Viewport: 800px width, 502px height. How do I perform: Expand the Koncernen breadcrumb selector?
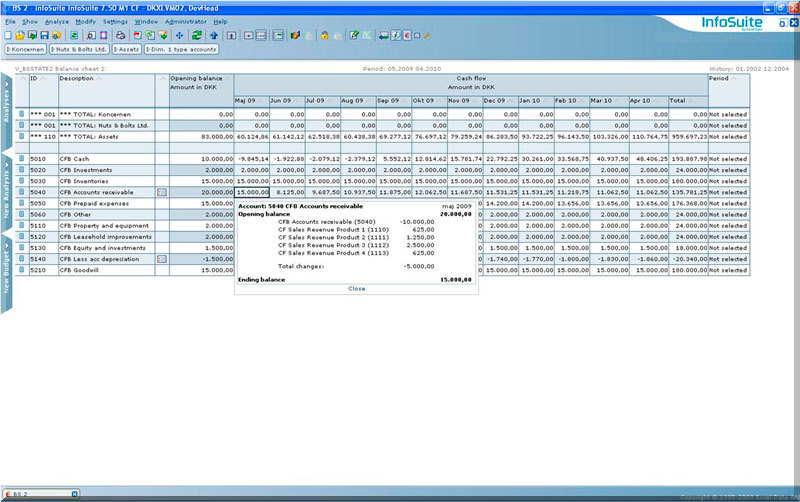[x=26, y=49]
